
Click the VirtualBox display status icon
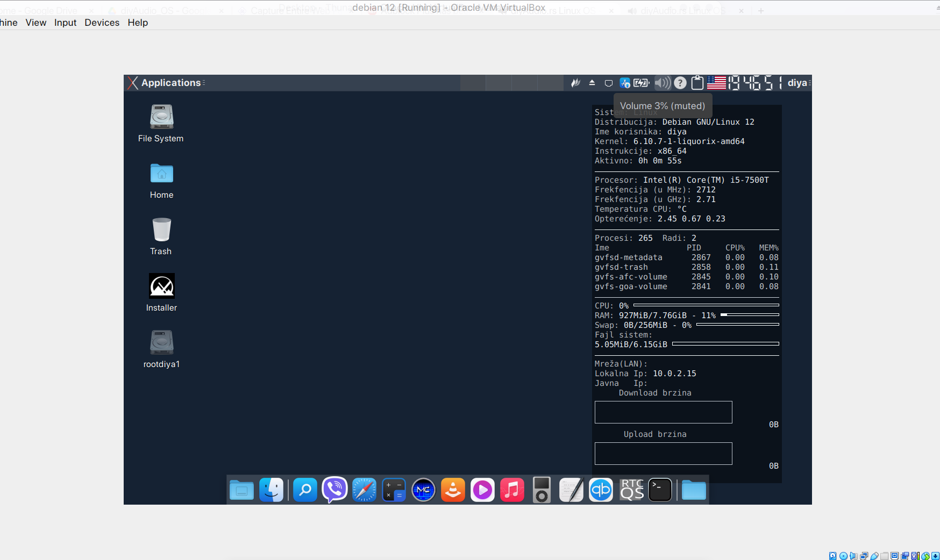(x=895, y=556)
